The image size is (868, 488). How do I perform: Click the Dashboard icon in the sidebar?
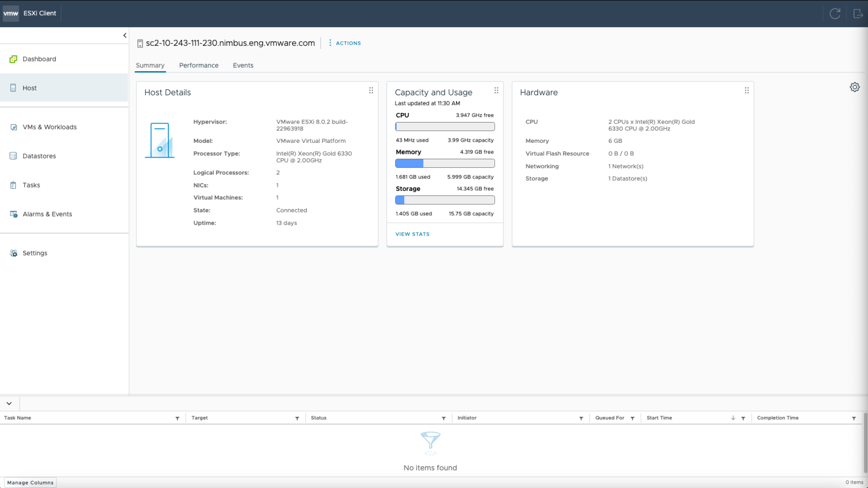14,59
